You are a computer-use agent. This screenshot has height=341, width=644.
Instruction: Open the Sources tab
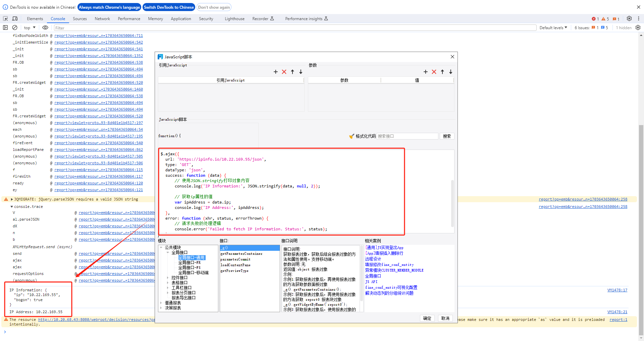coord(80,19)
